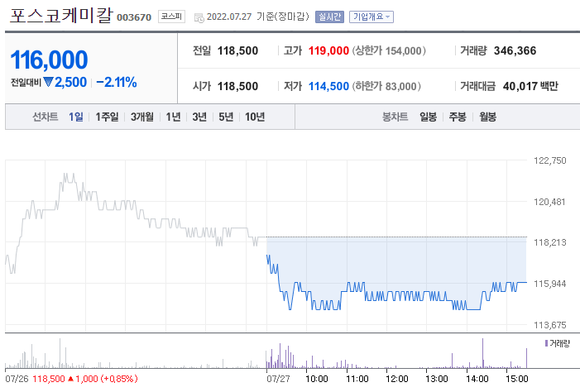Select the 1일 line chart tab
Image resolution: width=580 pixels, height=392 pixels.
tap(76, 117)
